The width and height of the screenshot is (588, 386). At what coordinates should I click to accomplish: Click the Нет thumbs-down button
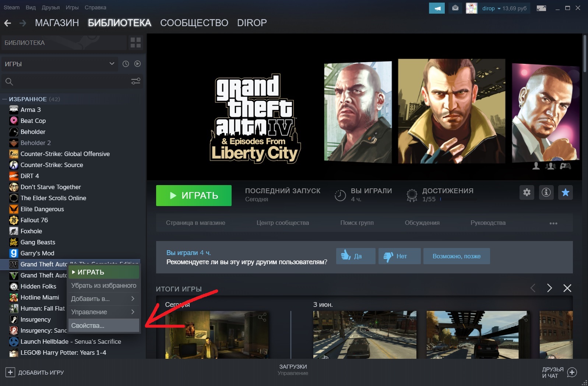pos(399,256)
